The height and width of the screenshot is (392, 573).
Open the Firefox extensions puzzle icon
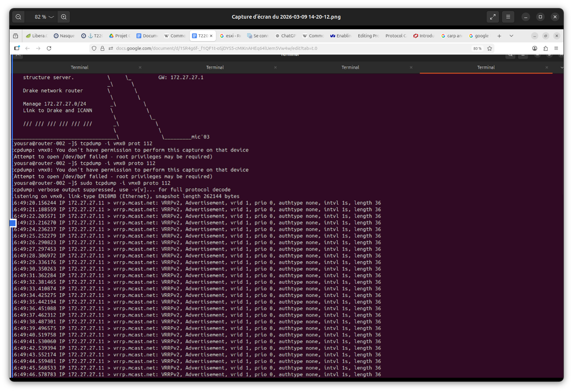546,48
